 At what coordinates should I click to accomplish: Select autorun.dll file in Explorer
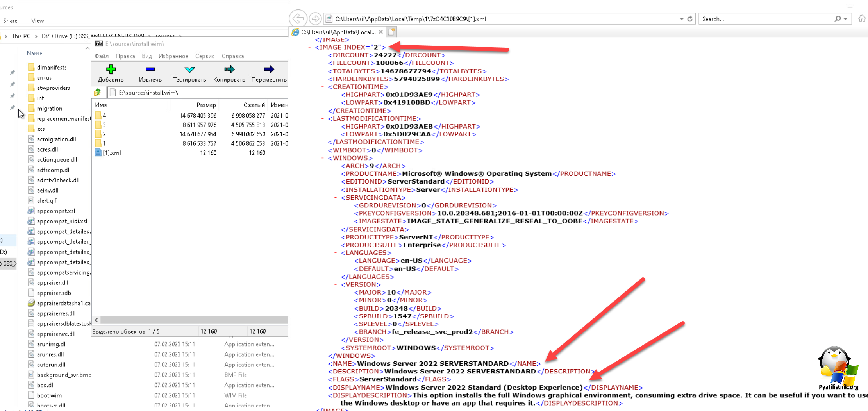point(51,365)
